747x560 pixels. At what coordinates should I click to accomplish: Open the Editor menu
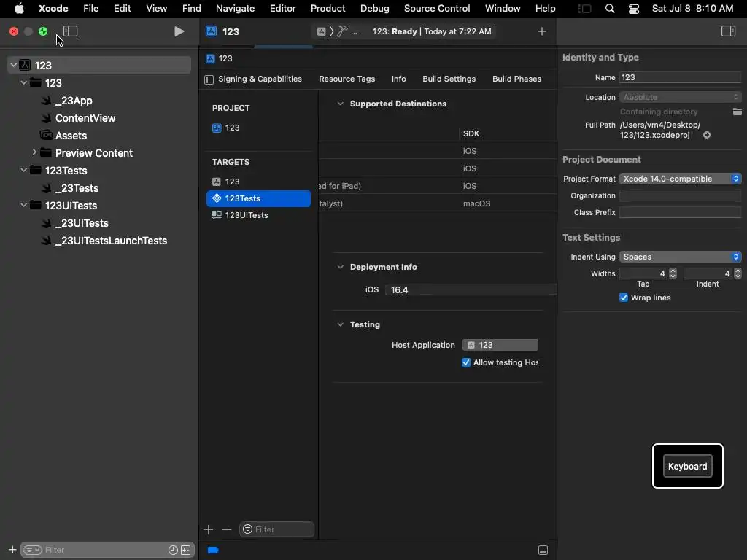(x=282, y=9)
